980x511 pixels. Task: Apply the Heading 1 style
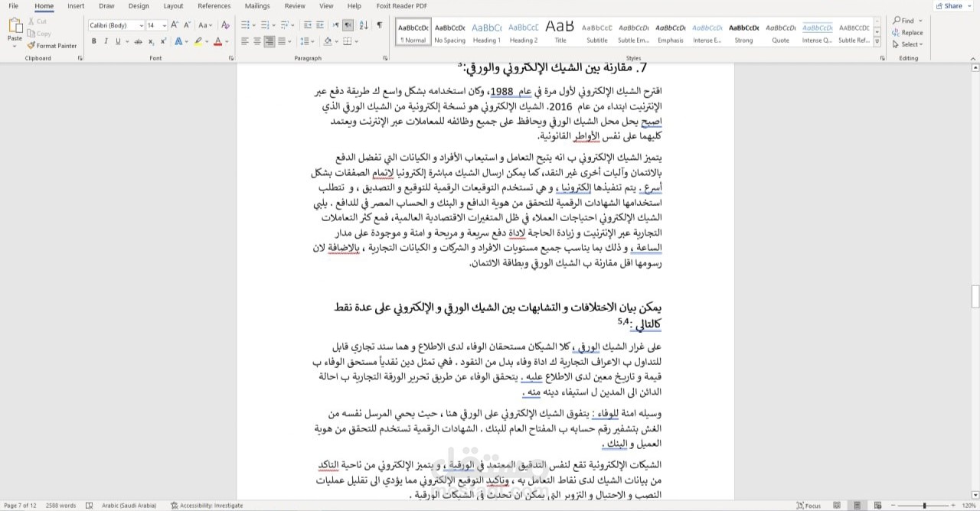tap(486, 31)
